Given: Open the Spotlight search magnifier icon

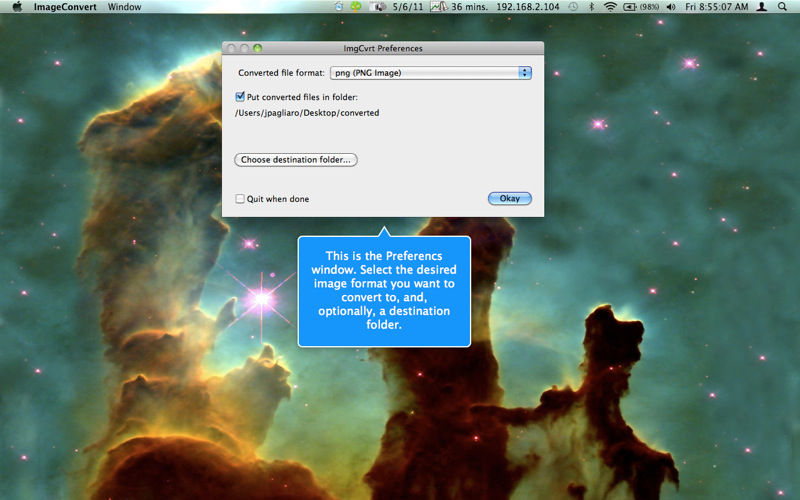Looking at the screenshot, I should 782,7.
